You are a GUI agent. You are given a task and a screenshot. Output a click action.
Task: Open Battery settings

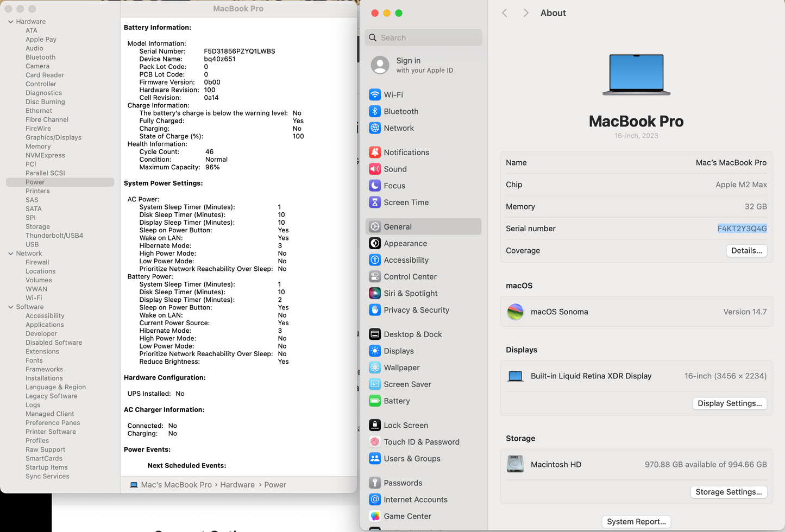click(396, 401)
